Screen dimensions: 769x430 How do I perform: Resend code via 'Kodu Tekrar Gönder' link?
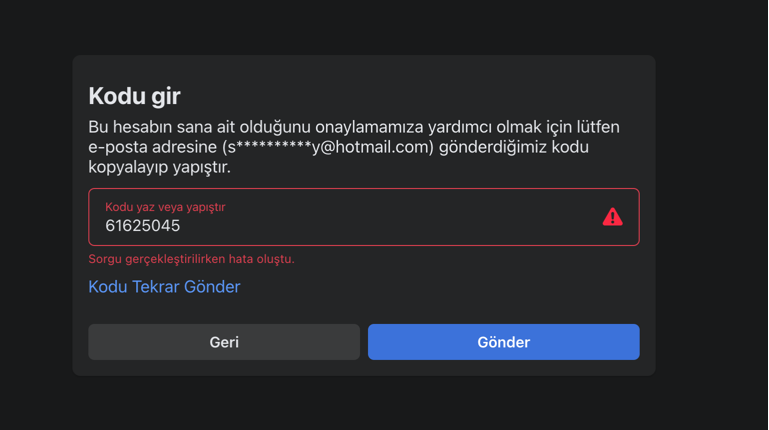point(164,286)
